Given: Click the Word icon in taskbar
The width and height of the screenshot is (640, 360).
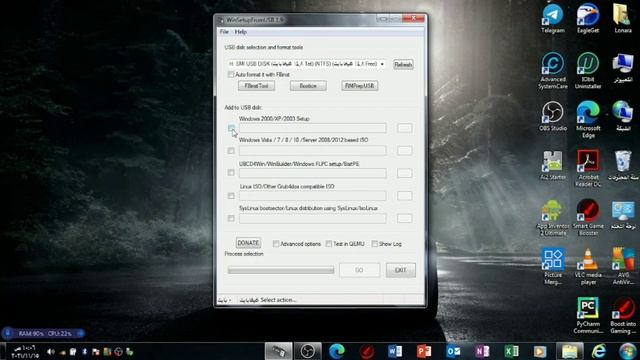Looking at the screenshot, I should click(x=395, y=351).
